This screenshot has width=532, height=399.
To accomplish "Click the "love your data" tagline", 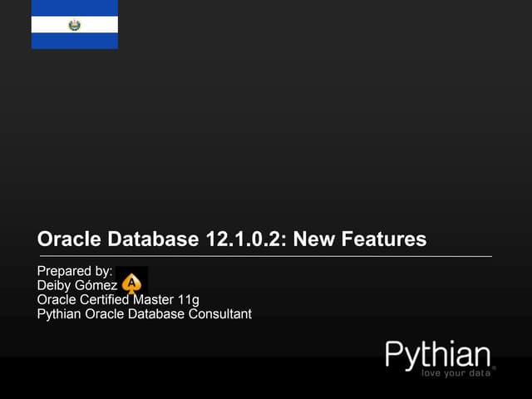I will pyautogui.click(x=456, y=372).
